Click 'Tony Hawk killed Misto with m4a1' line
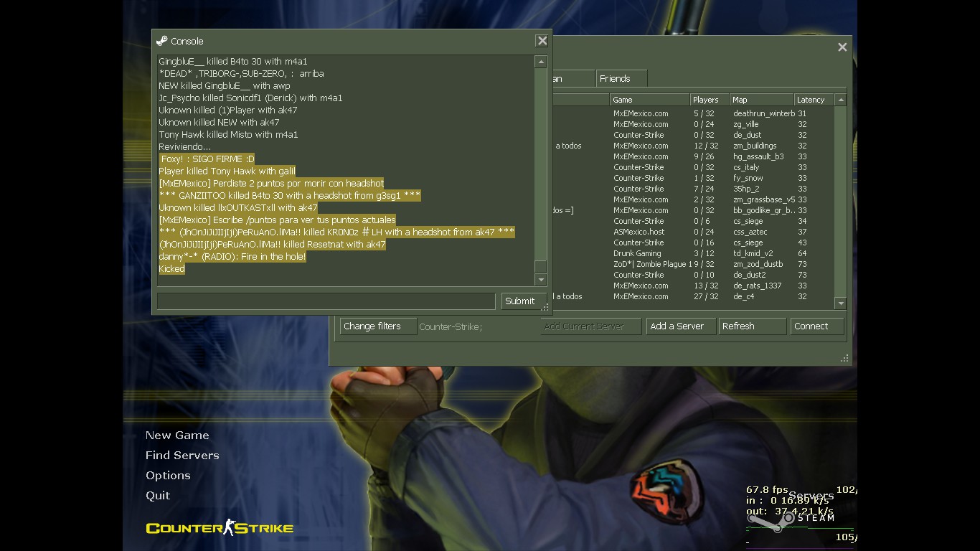 click(x=228, y=135)
